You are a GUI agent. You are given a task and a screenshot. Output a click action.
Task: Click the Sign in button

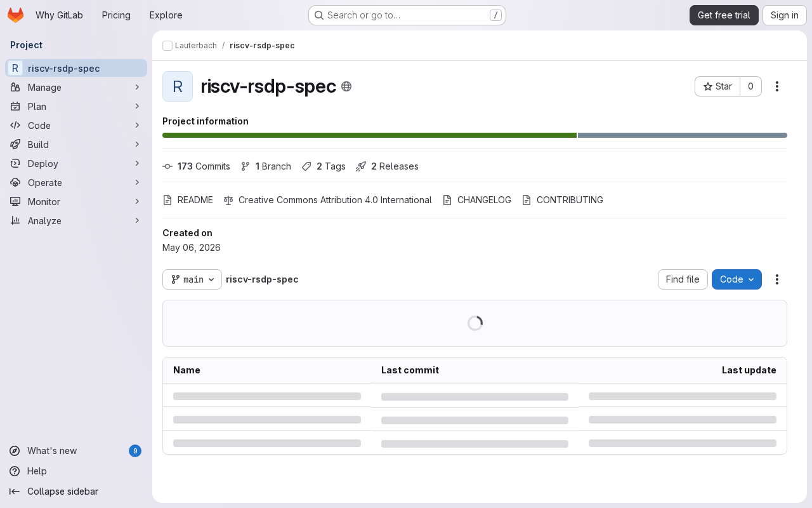point(784,15)
